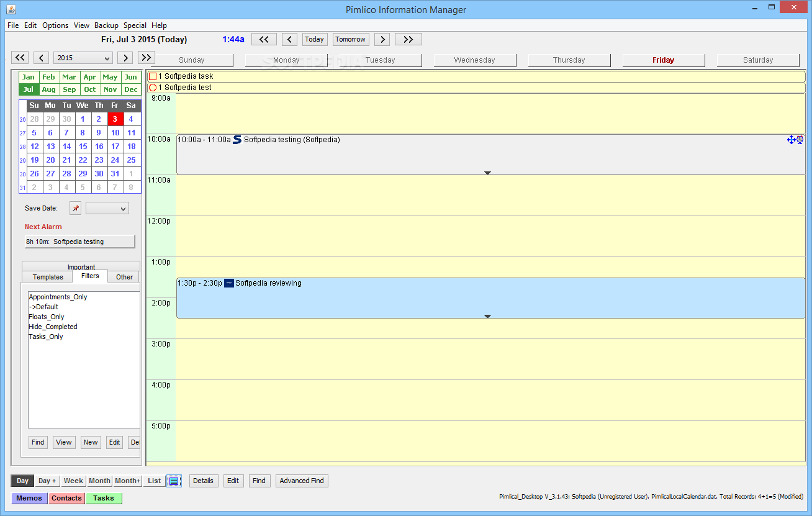The height and width of the screenshot is (516, 812).
Task: Click the Details button
Action: (203, 481)
